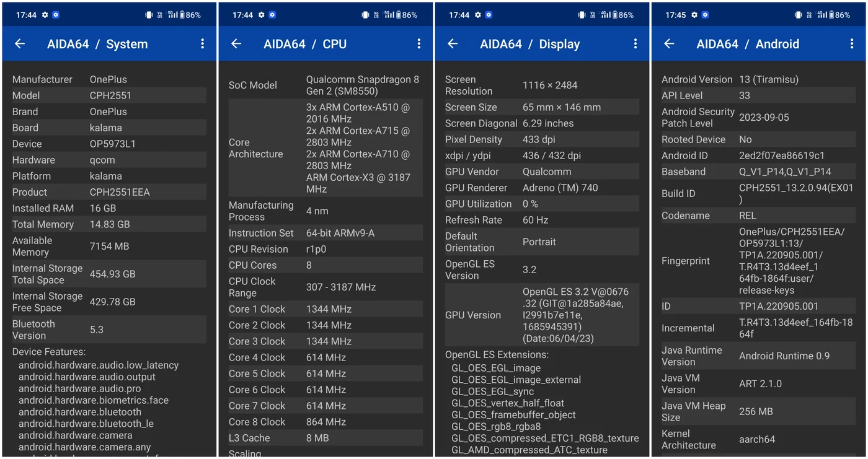Tap Default Orientation value Portrait
Viewport: 868px width, 459px height.
(x=539, y=242)
